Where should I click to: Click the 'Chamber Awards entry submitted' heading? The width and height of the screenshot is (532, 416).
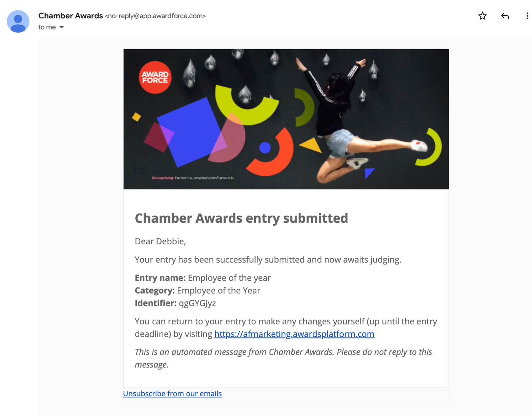[241, 218]
